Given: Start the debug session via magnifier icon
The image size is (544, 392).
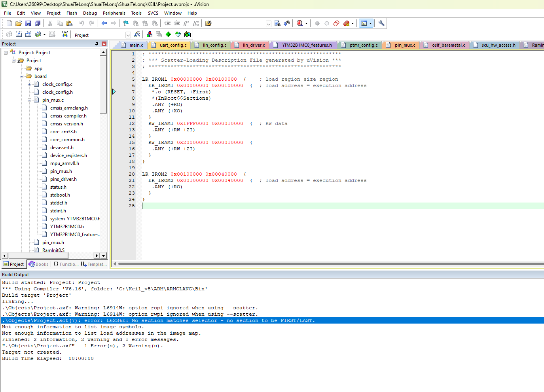Looking at the screenshot, I should 299,23.
